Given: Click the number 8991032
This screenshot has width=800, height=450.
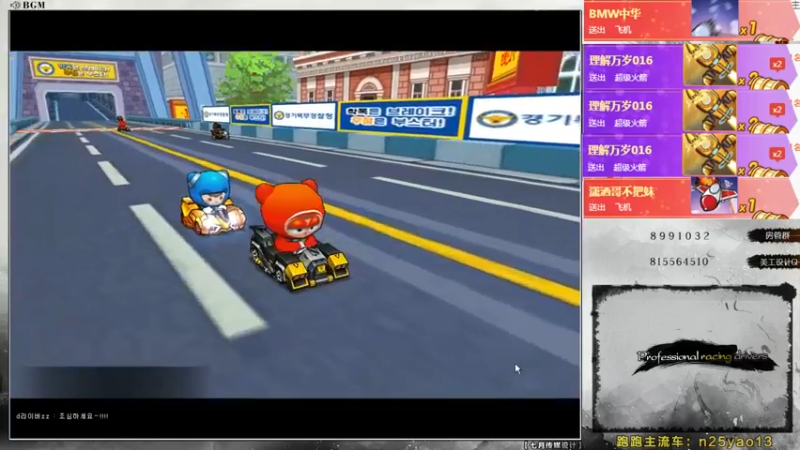Looking at the screenshot, I should pyautogui.click(x=680, y=236).
